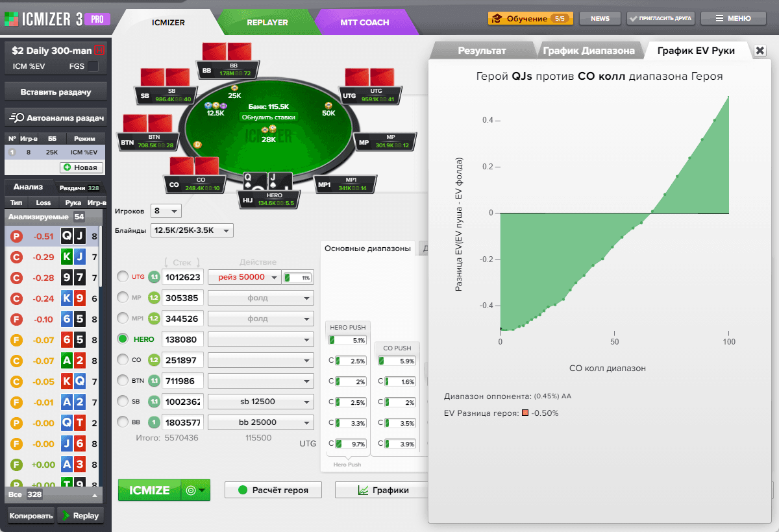Click the UTG seat cards on table

(x=369, y=77)
